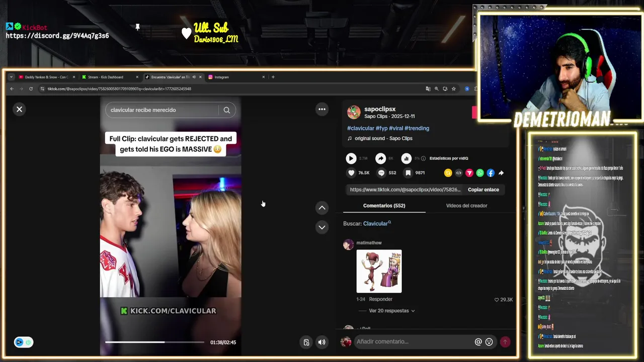
Task: Like matimathew comment heart 29.3K
Action: click(497, 300)
